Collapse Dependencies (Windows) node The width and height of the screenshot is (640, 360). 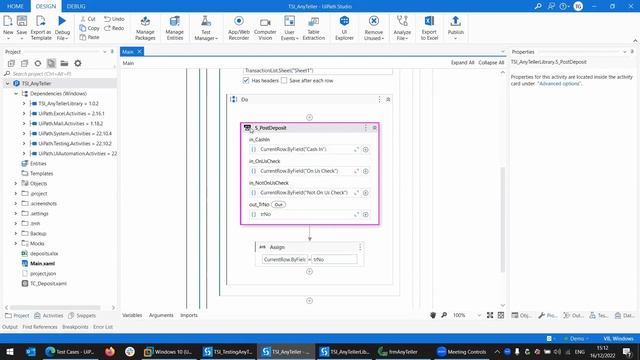pos(16,93)
